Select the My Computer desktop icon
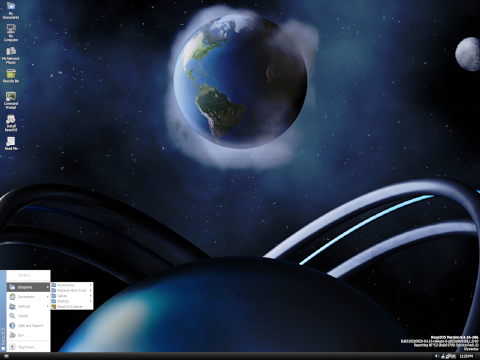The width and height of the screenshot is (480, 360). click(11, 33)
